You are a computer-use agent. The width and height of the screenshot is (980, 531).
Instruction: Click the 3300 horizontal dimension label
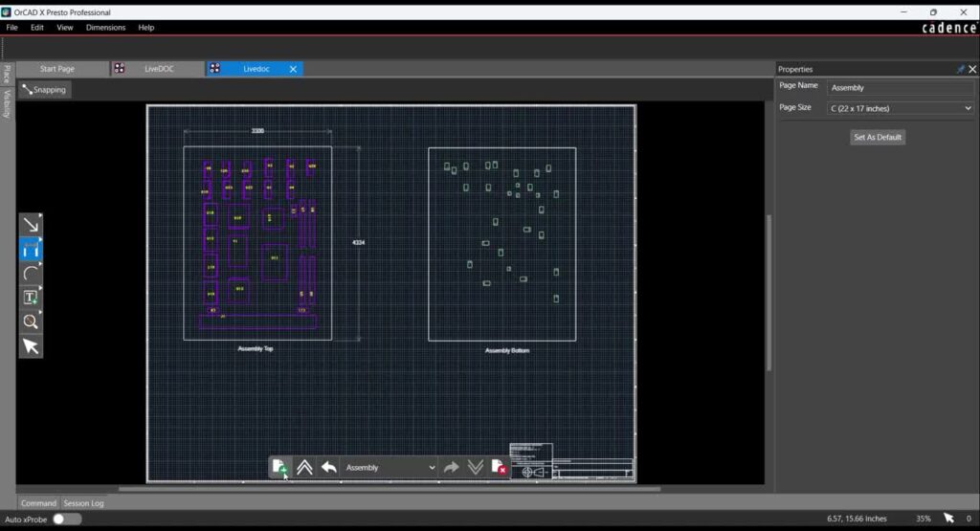point(257,130)
